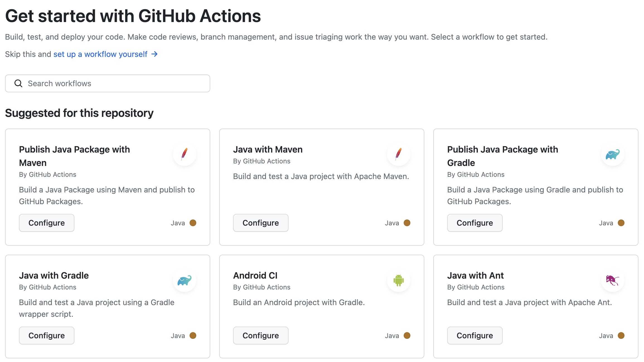Configure the Publish Java Package with Gradle workflow
The image size is (644, 362).
pyautogui.click(x=474, y=223)
